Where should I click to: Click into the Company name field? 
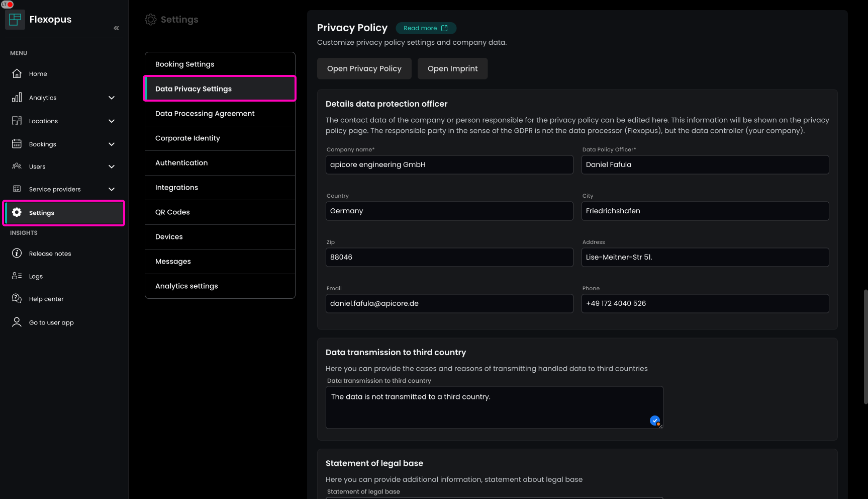449,164
